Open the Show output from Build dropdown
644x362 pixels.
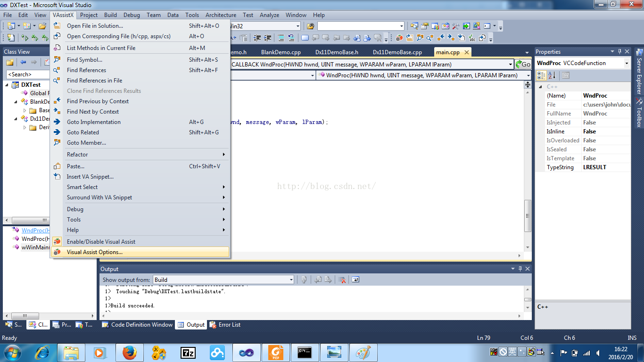coord(291,280)
